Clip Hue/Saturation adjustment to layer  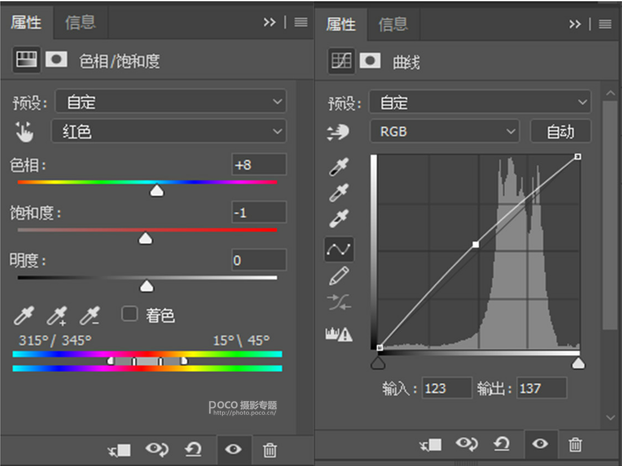click(x=119, y=450)
